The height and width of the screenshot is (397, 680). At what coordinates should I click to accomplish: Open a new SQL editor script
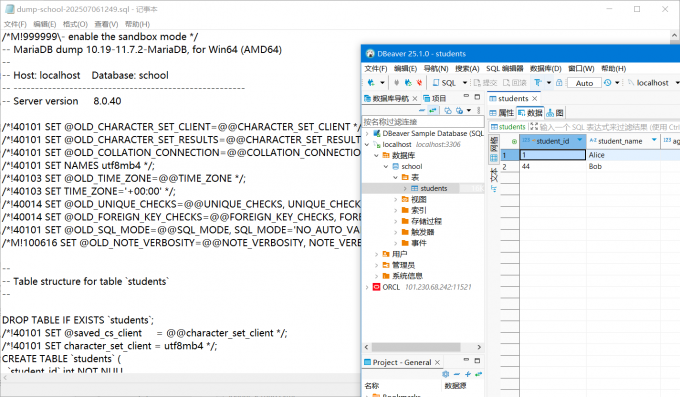(445, 82)
